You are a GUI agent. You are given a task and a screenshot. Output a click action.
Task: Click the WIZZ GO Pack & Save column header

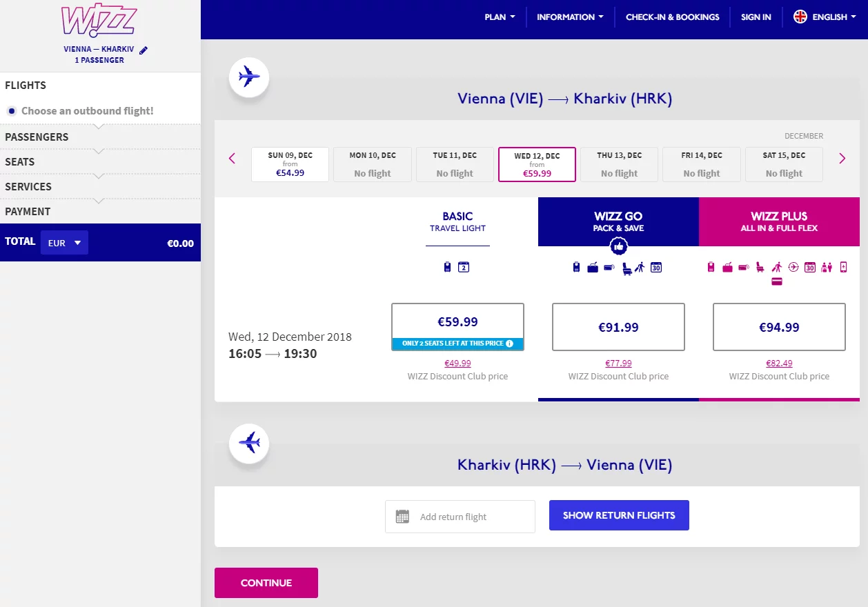618,221
